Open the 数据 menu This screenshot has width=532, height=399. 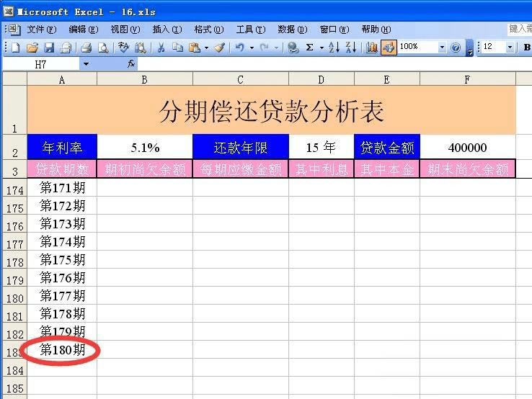click(293, 30)
